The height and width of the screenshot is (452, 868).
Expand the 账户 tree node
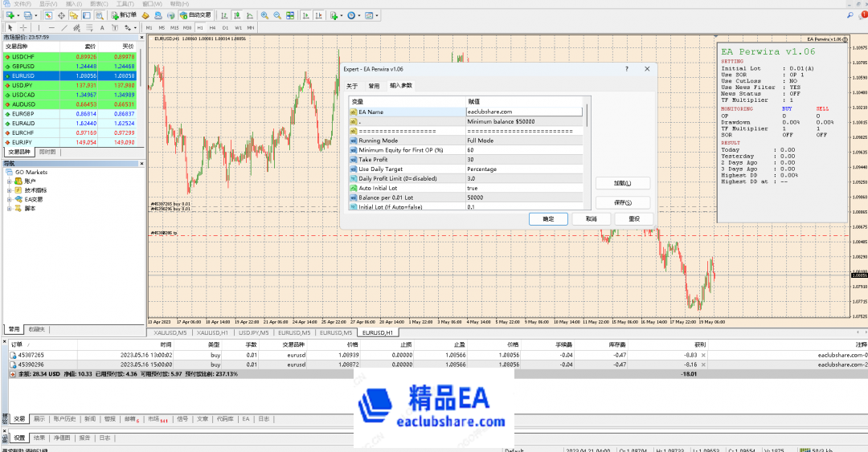[x=9, y=181]
